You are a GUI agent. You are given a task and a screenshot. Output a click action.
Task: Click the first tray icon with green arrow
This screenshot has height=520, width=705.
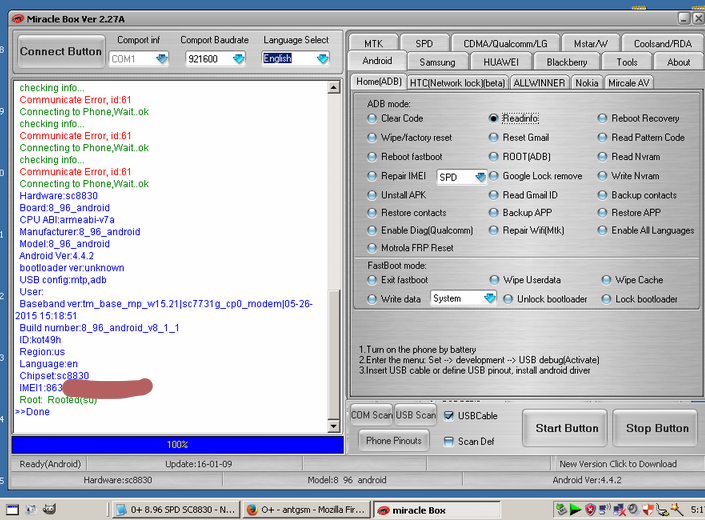point(561,509)
